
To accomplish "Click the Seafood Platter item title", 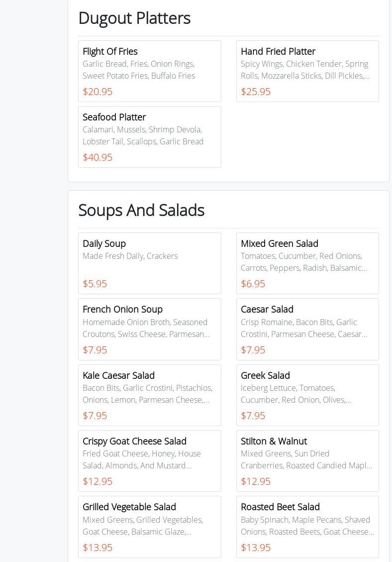I will pos(114,117).
